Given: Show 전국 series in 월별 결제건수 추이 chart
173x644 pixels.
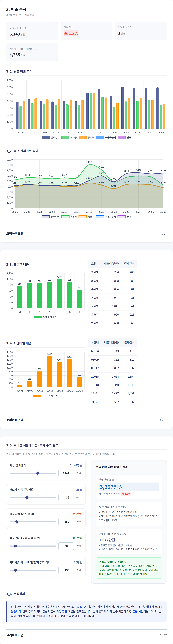Looking at the screenshot, I should 124,217.
